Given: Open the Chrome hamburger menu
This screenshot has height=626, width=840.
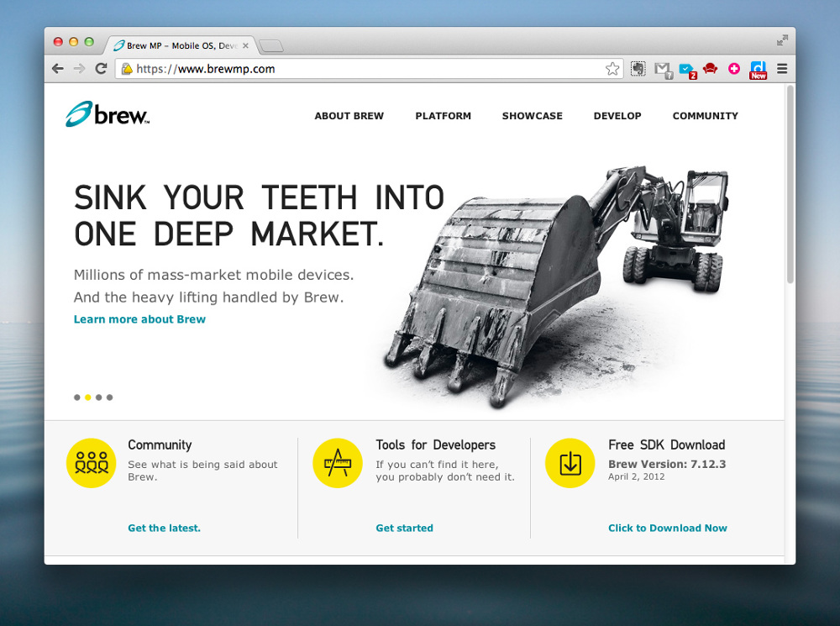Looking at the screenshot, I should pyautogui.click(x=782, y=69).
